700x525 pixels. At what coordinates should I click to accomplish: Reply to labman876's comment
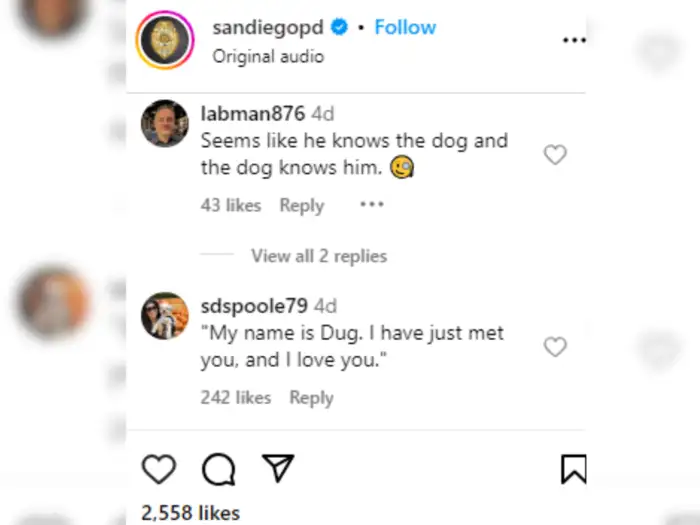pos(302,205)
